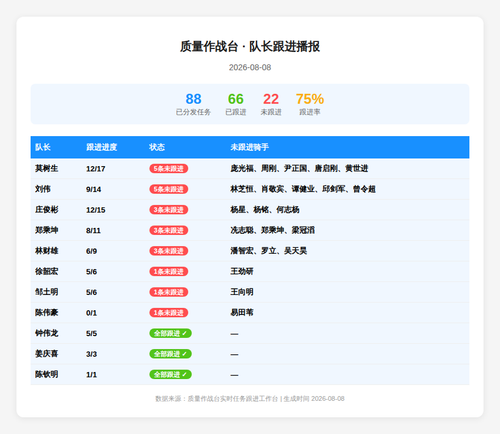The width and height of the screenshot is (500, 434).
Task: Click the 1条未跟进 badge in the 王向明 row
Action: 169,292
